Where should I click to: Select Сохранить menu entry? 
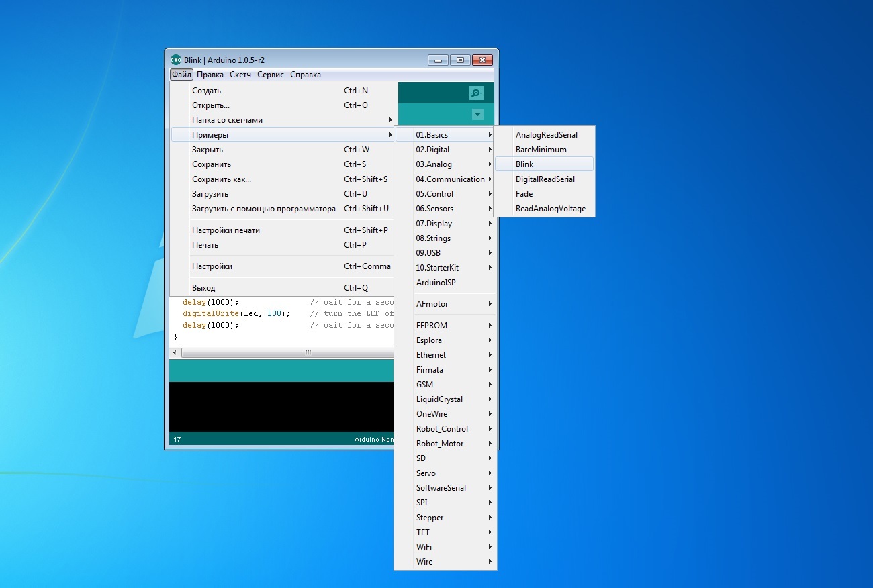(x=283, y=164)
